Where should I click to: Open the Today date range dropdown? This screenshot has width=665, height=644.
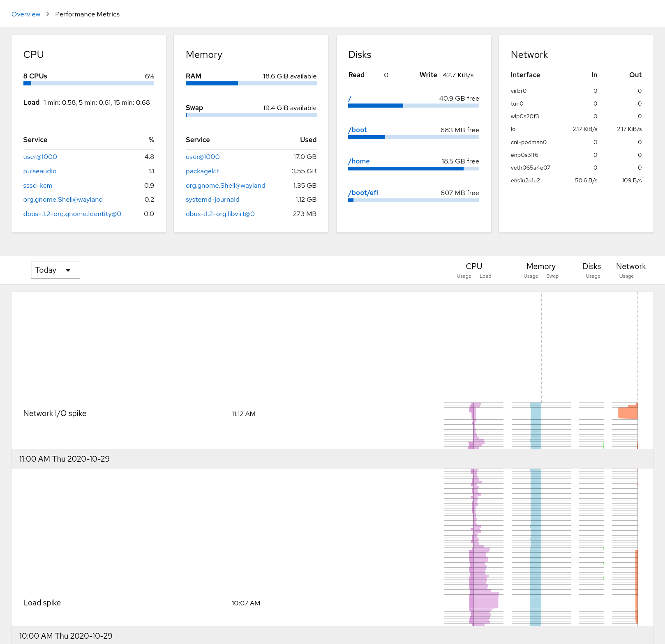(55, 270)
